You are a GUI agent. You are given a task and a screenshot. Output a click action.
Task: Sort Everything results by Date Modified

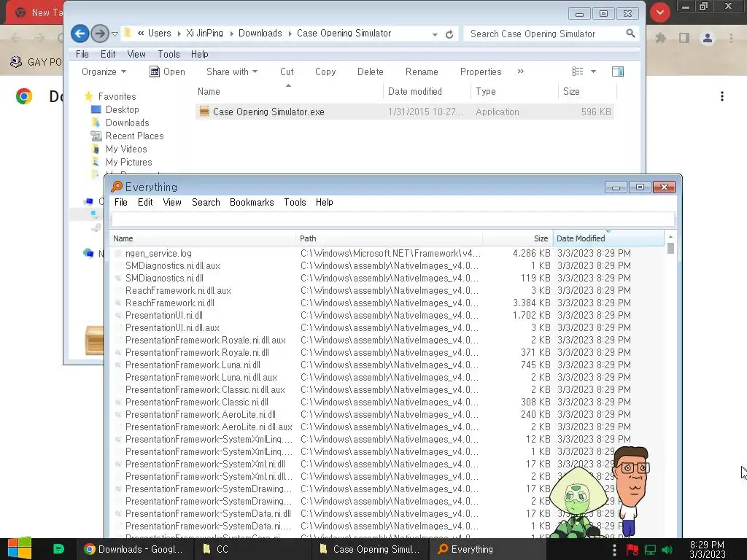click(x=608, y=238)
